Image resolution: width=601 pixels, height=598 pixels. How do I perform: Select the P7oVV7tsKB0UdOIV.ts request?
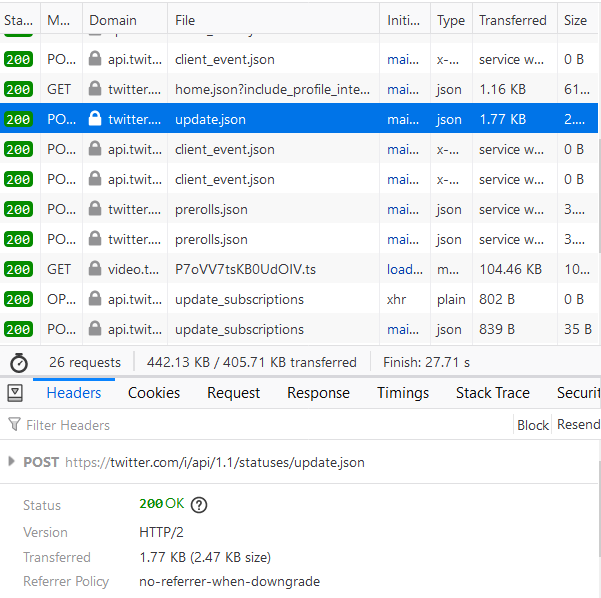pos(299,269)
